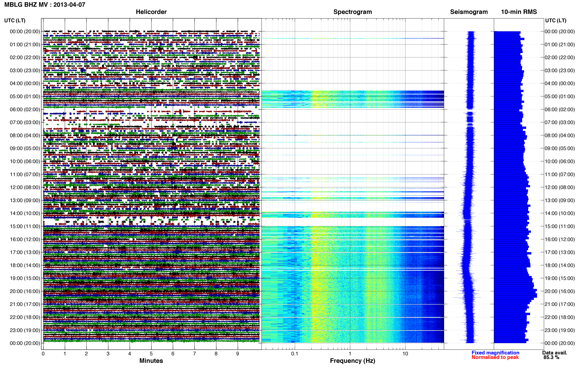Click left time label '05:00 (01:00)'

pos(25,96)
